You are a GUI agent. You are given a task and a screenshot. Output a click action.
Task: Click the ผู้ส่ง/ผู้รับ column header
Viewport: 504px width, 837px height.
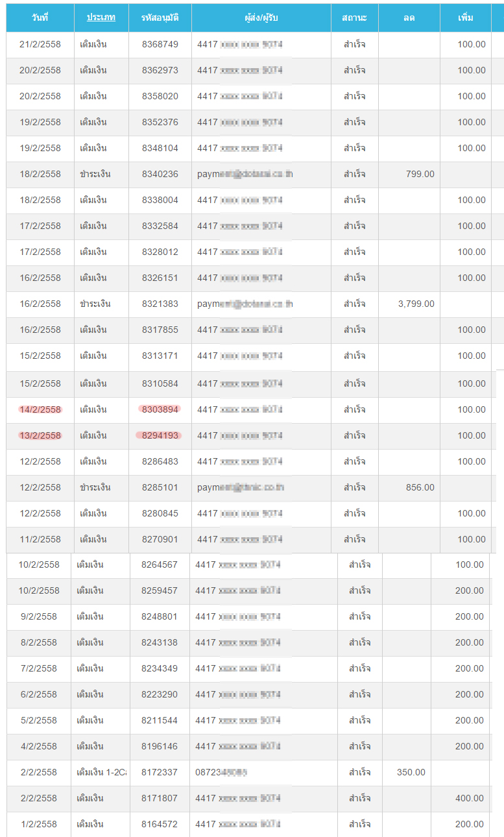click(261, 18)
